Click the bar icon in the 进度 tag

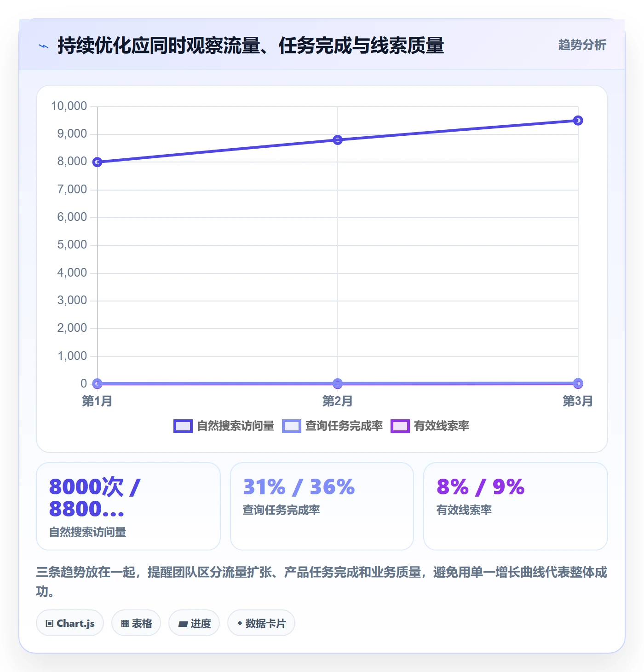(x=183, y=624)
